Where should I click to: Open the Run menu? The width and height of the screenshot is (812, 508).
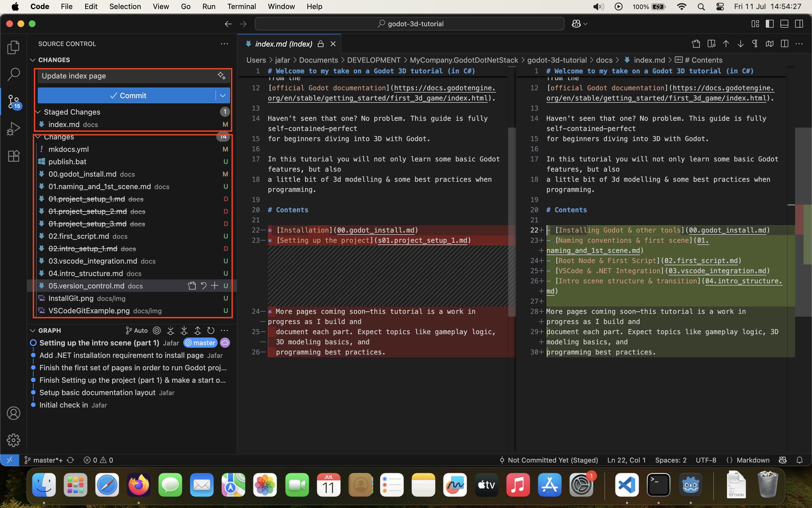click(209, 6)
